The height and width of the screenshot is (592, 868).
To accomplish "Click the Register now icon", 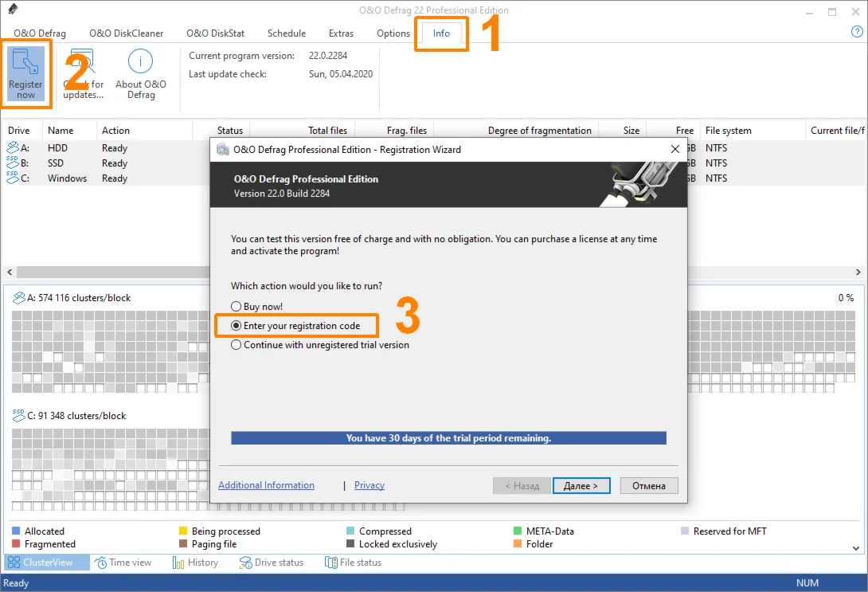I will 25,62.
